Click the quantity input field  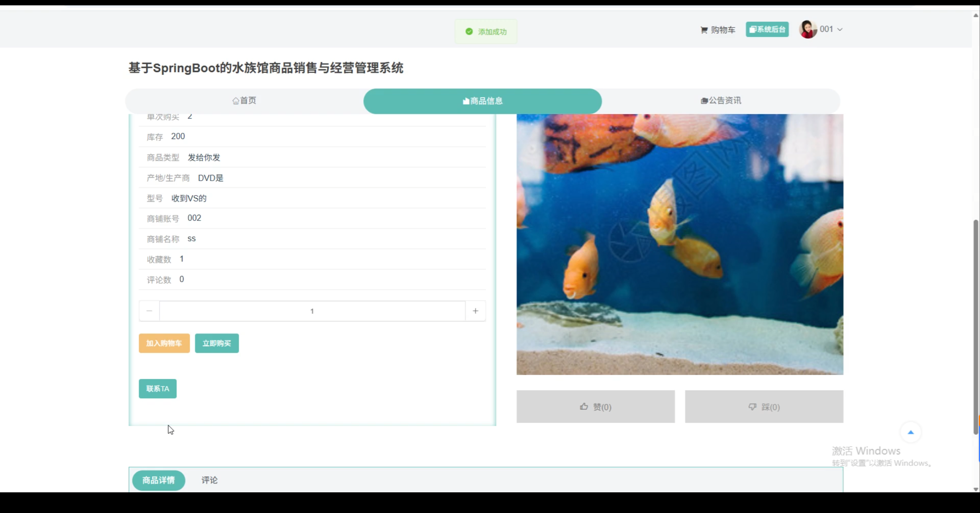tap(312, 311)
